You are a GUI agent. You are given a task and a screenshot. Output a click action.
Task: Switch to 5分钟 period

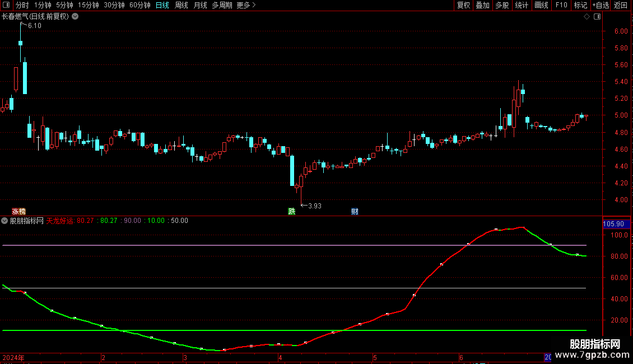pos(64,5)
